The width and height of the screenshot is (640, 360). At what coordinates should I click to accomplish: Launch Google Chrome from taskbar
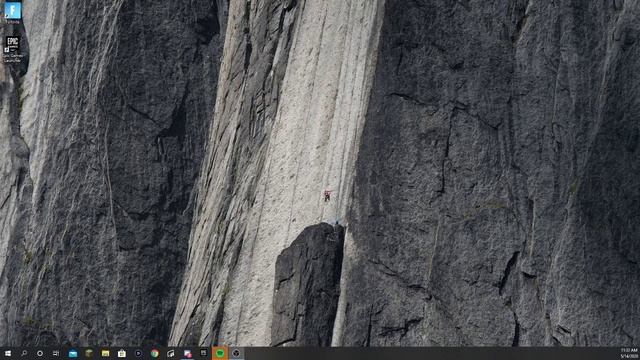point(155,353)
